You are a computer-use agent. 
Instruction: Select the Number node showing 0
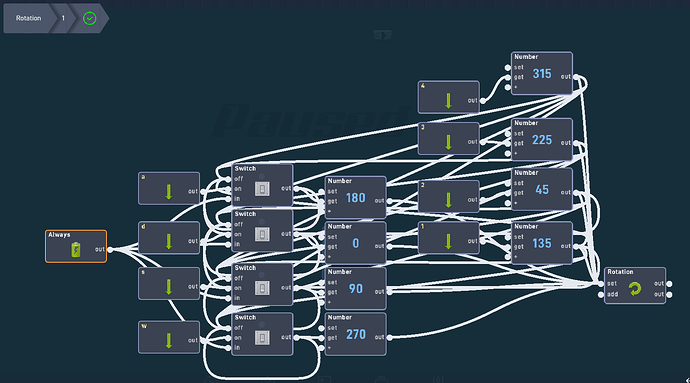[356, 243]
